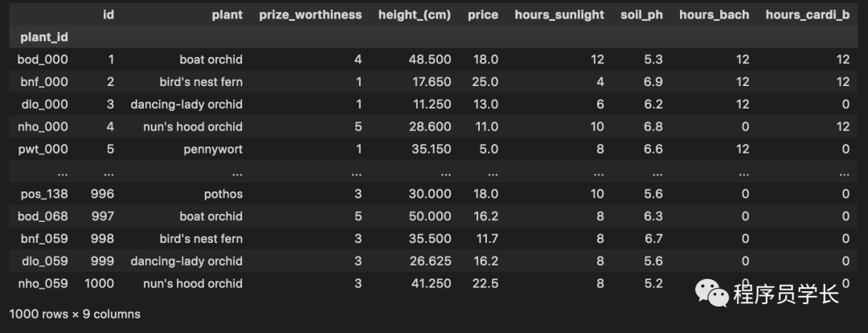
Task: Click row index nho_000
Action: point(43,127)
